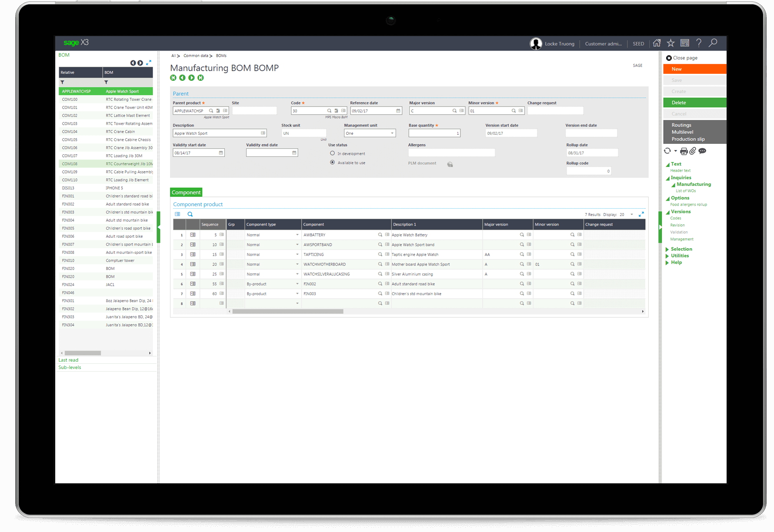Click the search magnifier in header
The height and width of the screenshot is (532, 774).
(x=713, y=43)
